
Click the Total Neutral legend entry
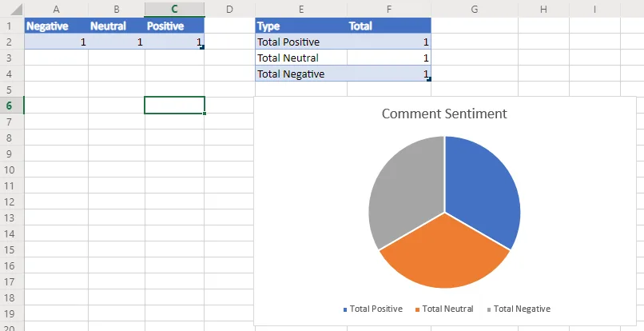tap(444, 309)
